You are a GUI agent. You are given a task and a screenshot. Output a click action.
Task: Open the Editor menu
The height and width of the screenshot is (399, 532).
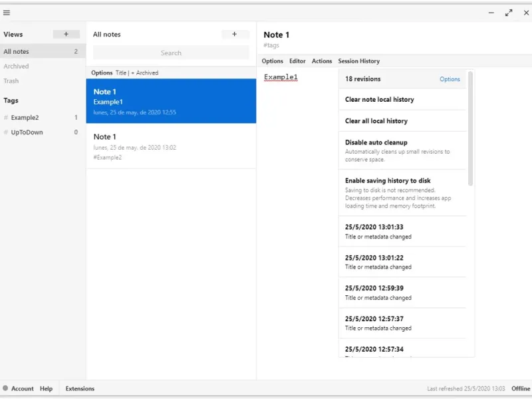297,61
